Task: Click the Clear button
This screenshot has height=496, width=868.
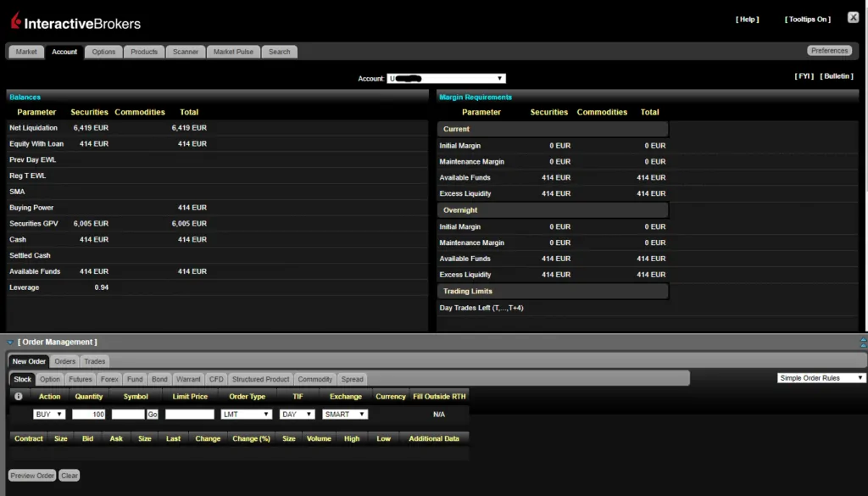Action: (x=70, y=476)
